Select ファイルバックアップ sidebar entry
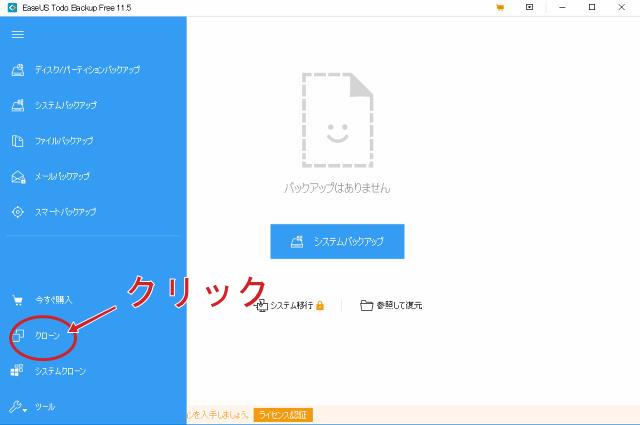The width and height of the screenshot is (640, 425). click(x=64, y=141)
